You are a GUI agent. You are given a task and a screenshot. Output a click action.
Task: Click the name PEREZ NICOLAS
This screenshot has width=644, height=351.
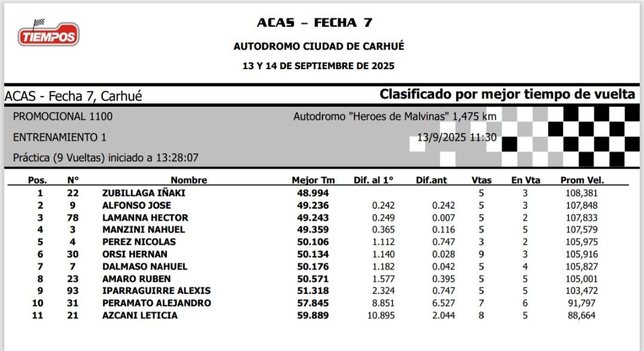click(x=139, y=242)
